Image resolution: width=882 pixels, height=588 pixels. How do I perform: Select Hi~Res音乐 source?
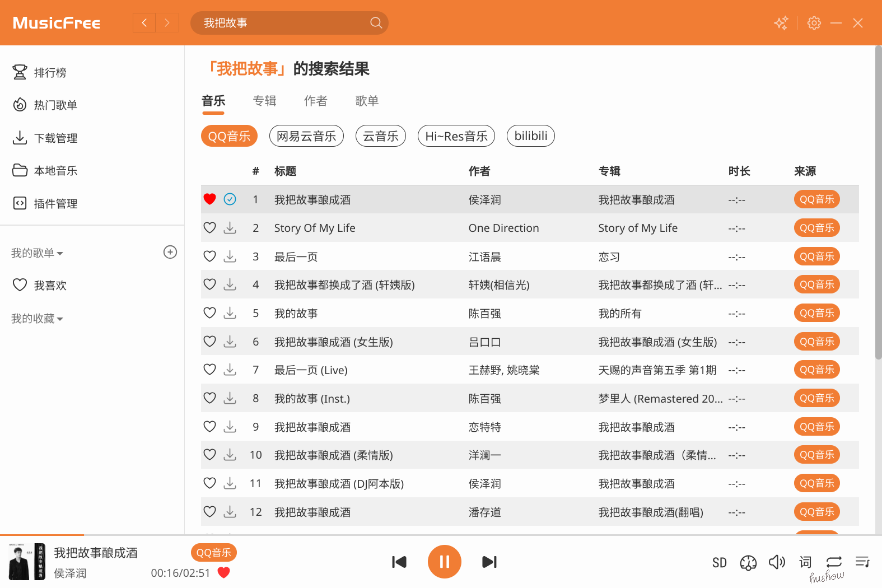(x=456, y=136)
